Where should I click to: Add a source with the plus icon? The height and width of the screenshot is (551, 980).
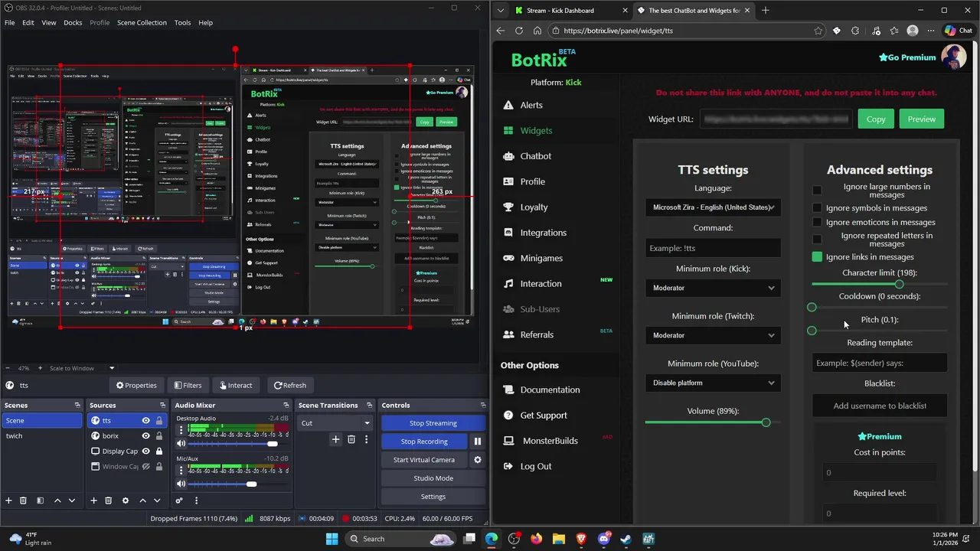coord(93,500)
